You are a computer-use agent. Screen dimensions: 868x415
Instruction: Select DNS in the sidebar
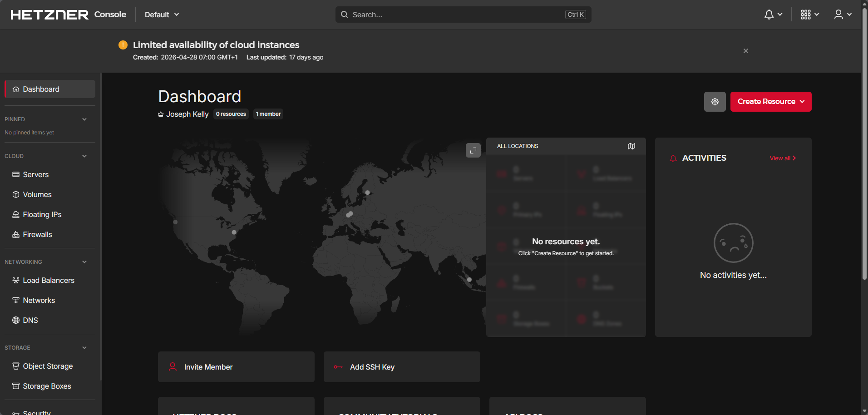(50, 320)
